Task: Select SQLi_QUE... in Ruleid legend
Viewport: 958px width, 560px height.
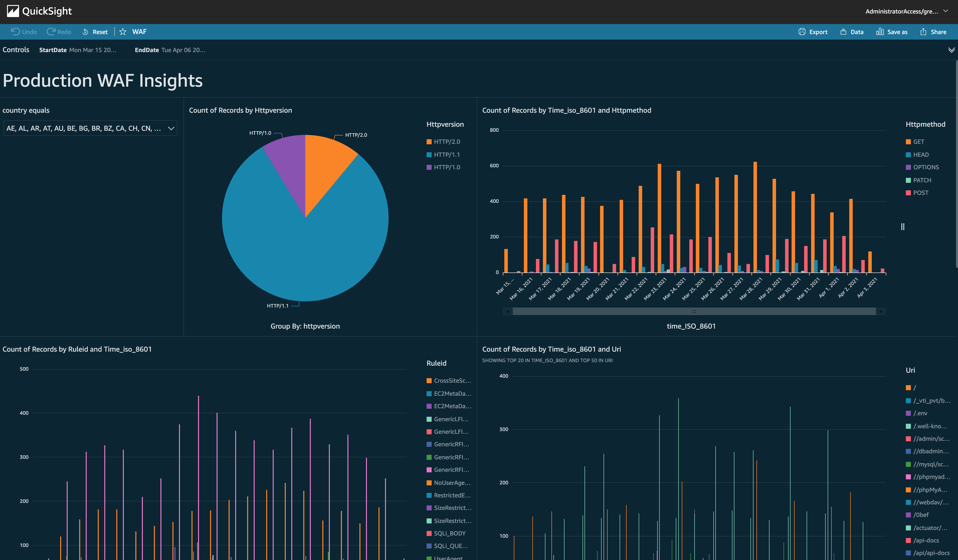Action: [x=447, y=546]
